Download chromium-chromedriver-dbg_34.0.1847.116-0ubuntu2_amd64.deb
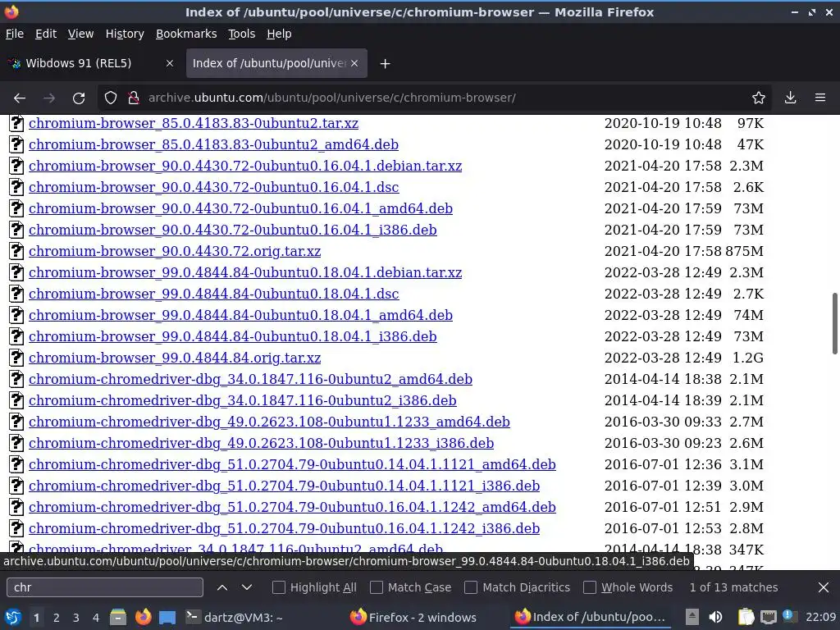This screenshot has height=630, width=840. (x=250, y=379)
